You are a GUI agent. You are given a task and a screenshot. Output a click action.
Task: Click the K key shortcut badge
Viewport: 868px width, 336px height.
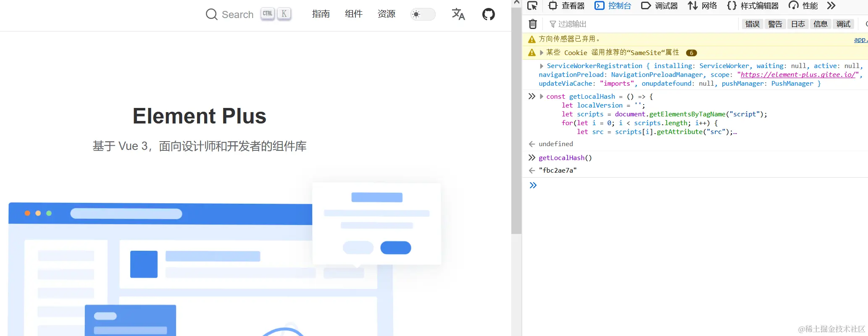point(284,14)
